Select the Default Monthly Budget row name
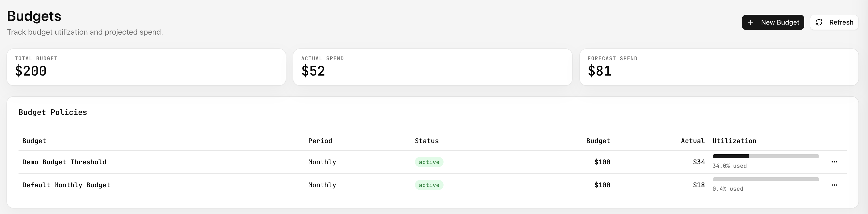This screenshot has width=868, height=214. click(x=66, y=185)
